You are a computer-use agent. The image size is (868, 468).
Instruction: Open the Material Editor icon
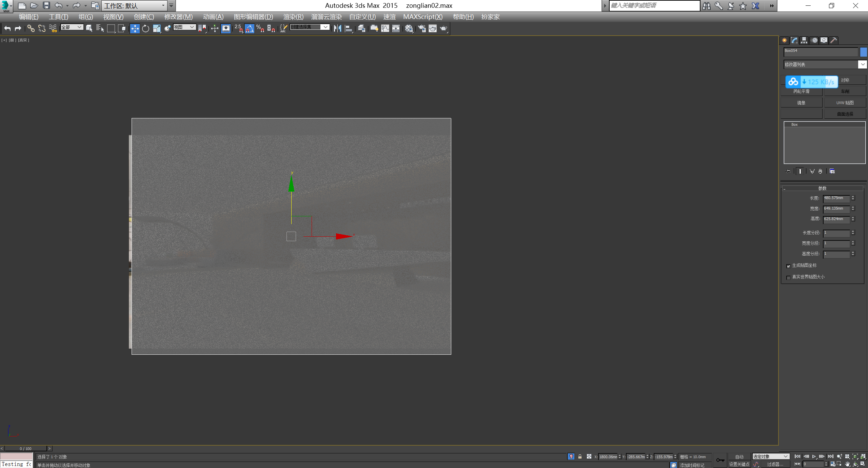coord(409,28)
